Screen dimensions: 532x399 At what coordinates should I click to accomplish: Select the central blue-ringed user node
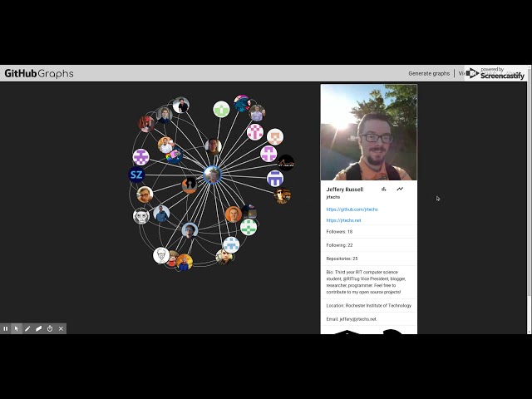213,175
